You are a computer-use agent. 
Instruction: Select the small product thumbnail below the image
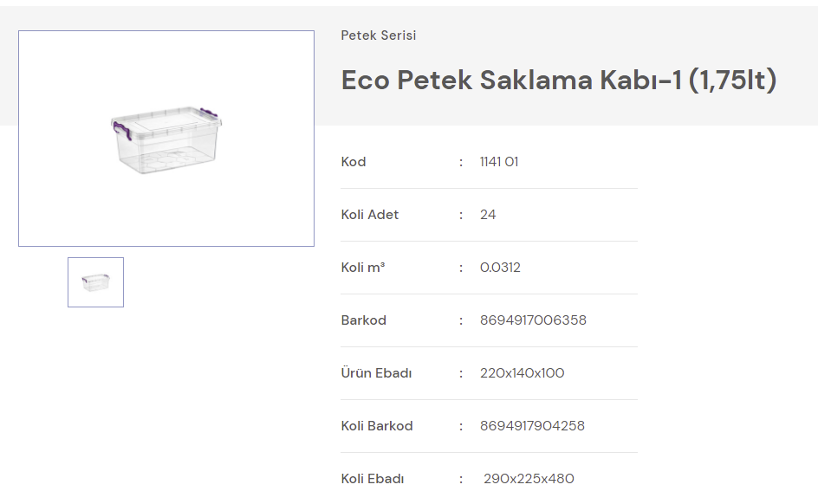click(x=95, y=282)
